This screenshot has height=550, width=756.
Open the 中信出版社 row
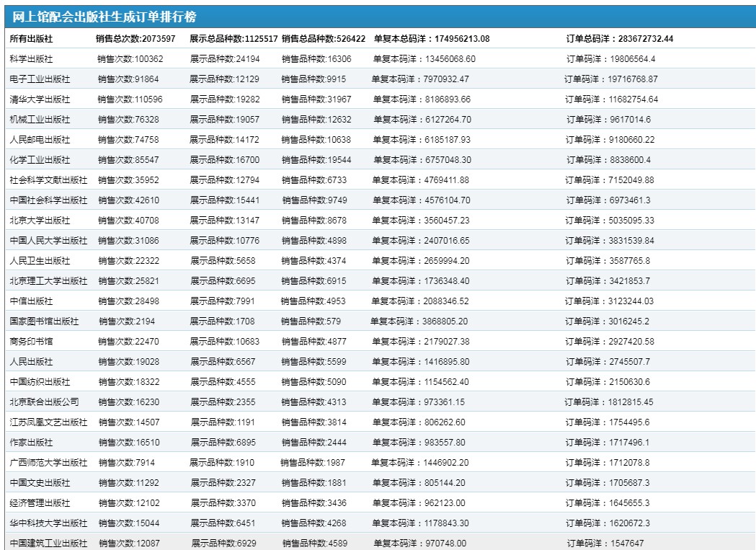32,301
